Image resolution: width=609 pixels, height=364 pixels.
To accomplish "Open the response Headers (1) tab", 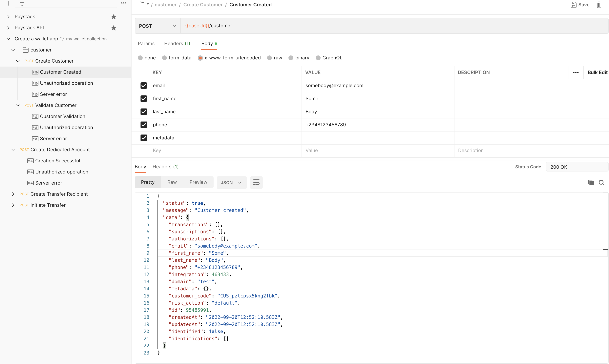I will click(166, 167).
